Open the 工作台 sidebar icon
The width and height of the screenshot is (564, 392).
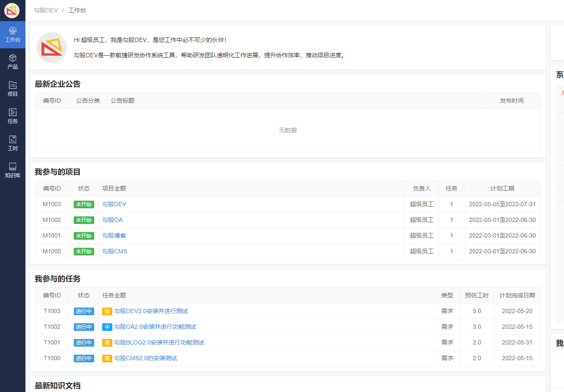13,35
